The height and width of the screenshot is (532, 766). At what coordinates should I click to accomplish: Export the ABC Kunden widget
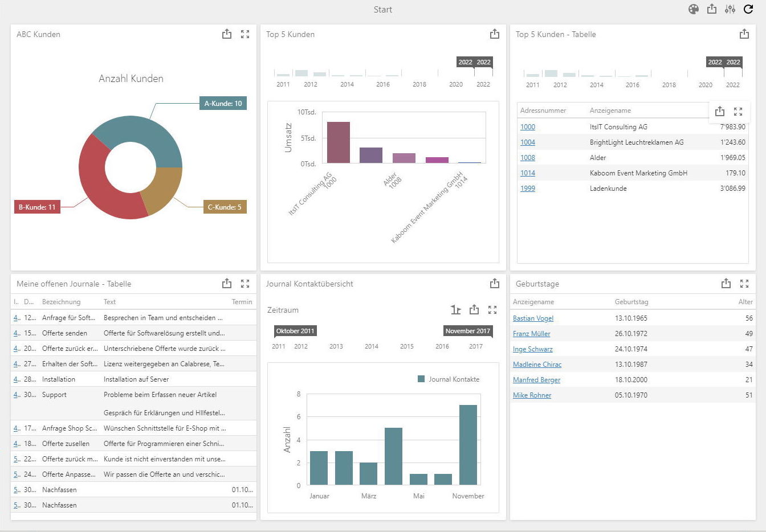point(227,34)
